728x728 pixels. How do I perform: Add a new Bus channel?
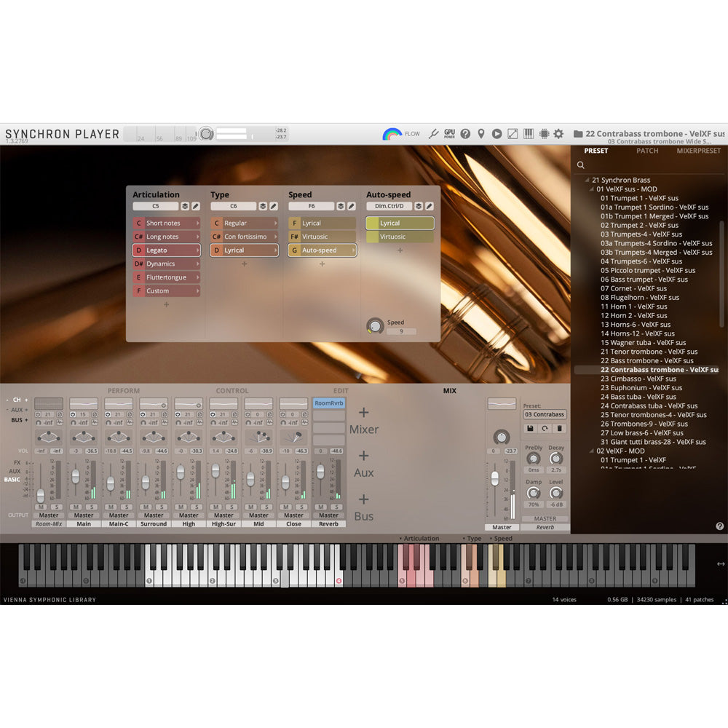364,507
